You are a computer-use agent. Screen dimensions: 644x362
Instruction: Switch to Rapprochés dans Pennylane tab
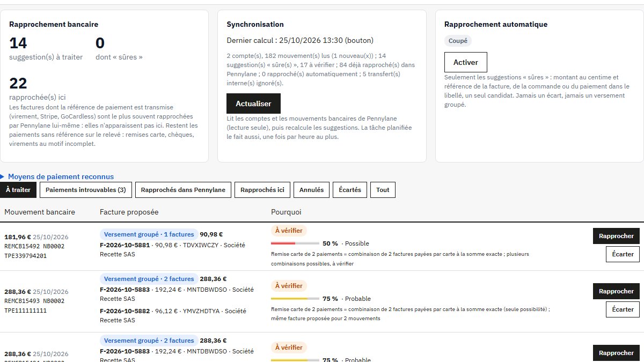tap(184, 190)
